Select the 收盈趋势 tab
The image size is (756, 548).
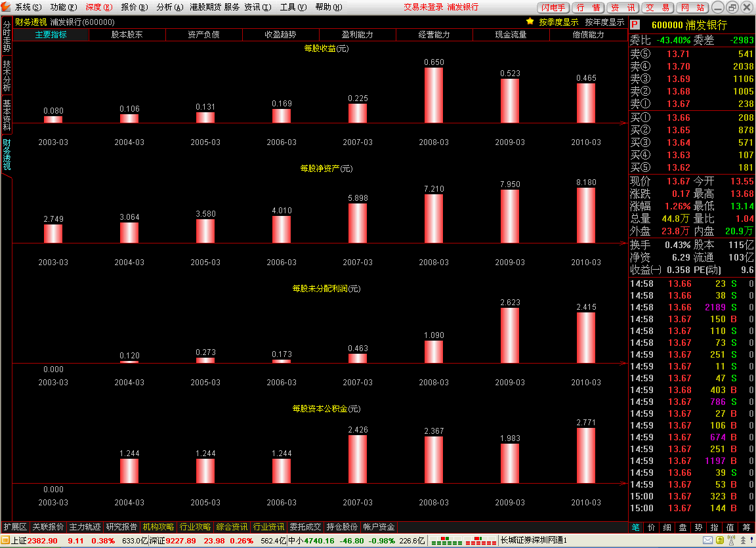point(281,35)
